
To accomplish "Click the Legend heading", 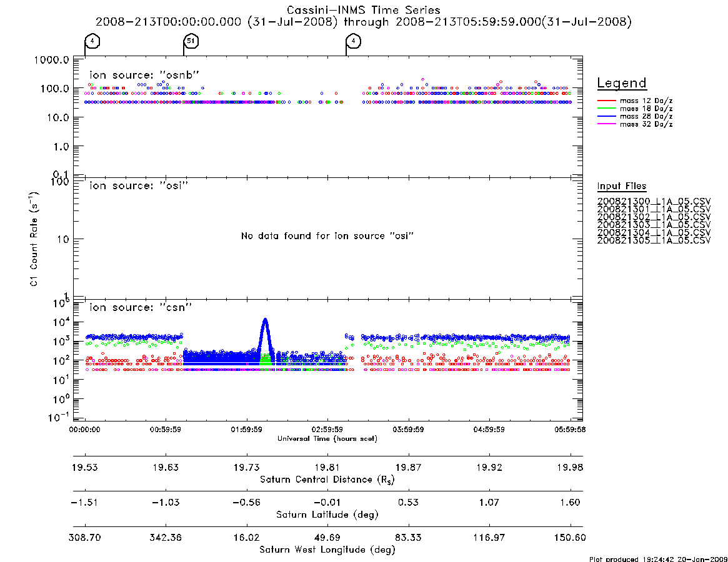I will click(622, 84).
